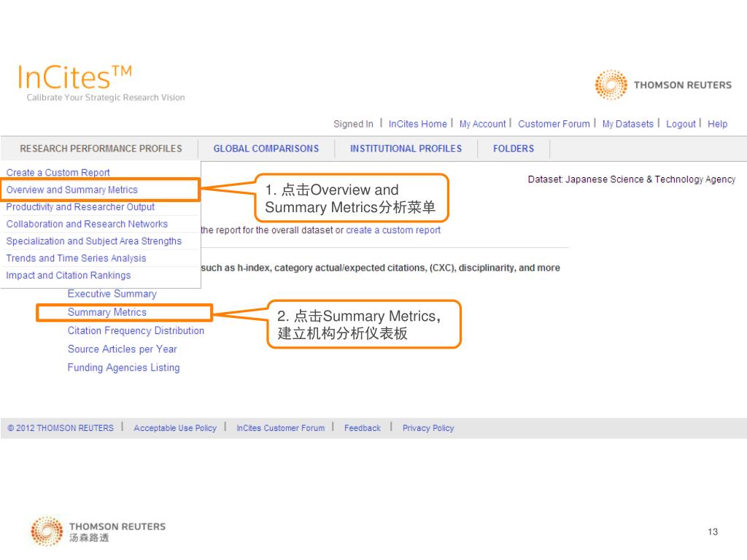Open the Help link
The width and height of the screenshot is (747, 560).
717,124
